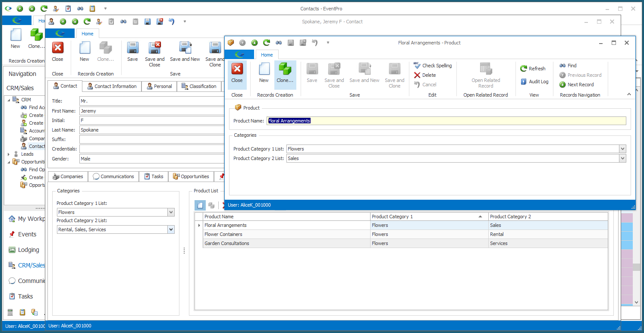Open Lodging in the navigation pane
The image size is (644, 333).
tap(24, 250)
